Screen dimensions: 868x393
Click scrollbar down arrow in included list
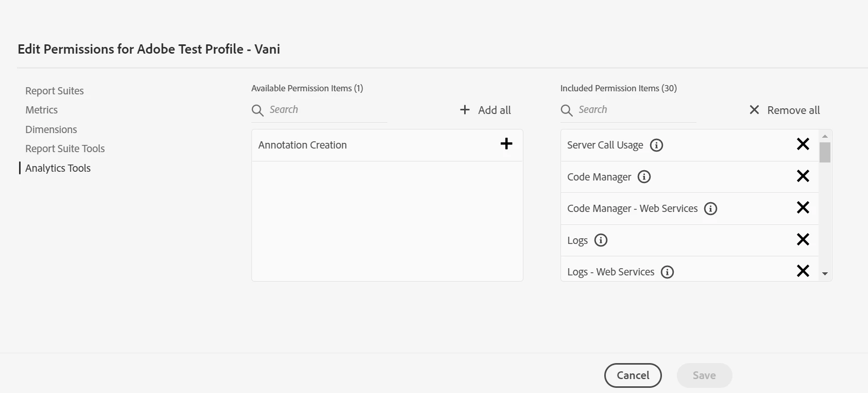(825, 274)
